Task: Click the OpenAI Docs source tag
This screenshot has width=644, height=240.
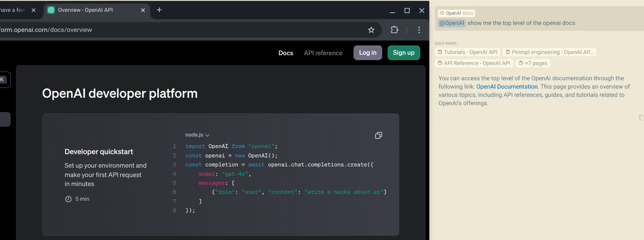Action: tap(456, 13)
